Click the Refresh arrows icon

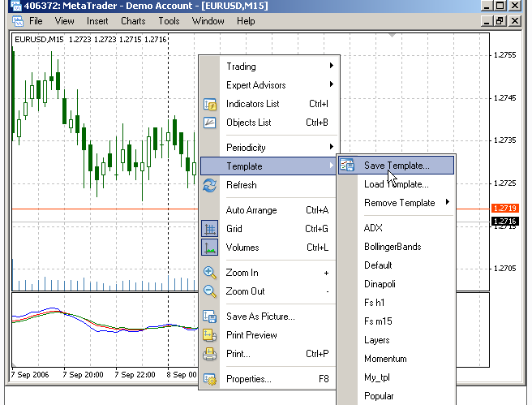210,185
